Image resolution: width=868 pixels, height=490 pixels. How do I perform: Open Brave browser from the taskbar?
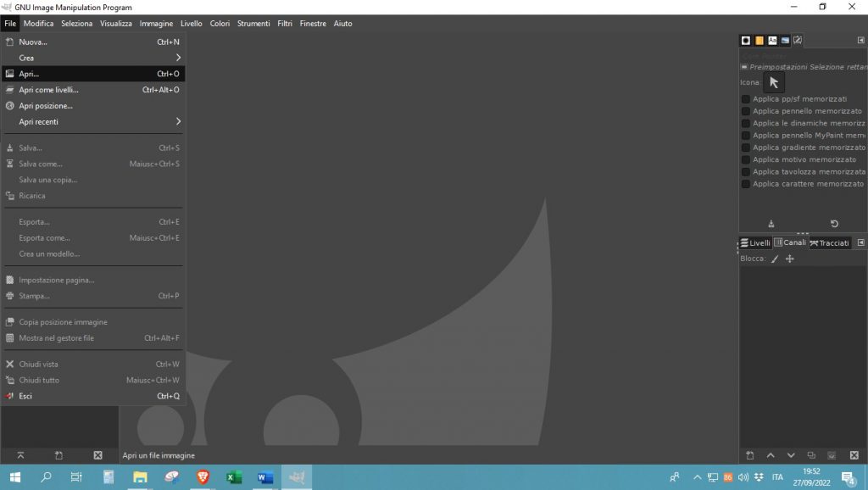click(x=203, y=477)
